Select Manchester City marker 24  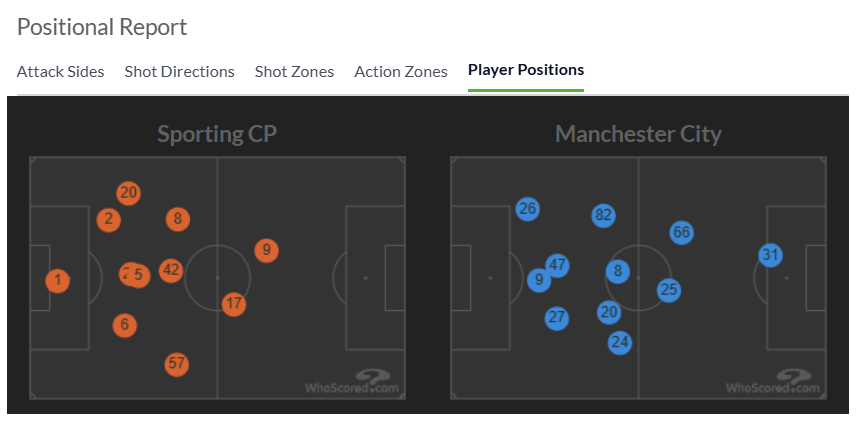click(x=620, y=343)
